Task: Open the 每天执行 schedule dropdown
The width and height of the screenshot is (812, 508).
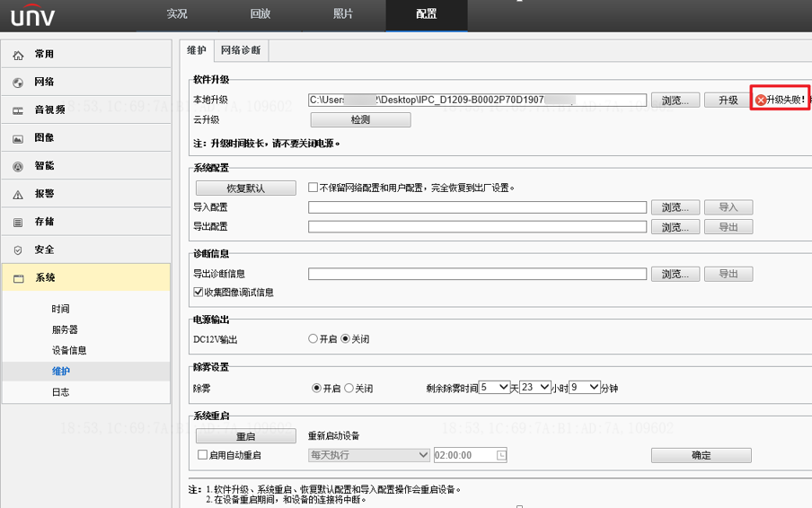Action: pyautogui.click(x=369, y=455)
